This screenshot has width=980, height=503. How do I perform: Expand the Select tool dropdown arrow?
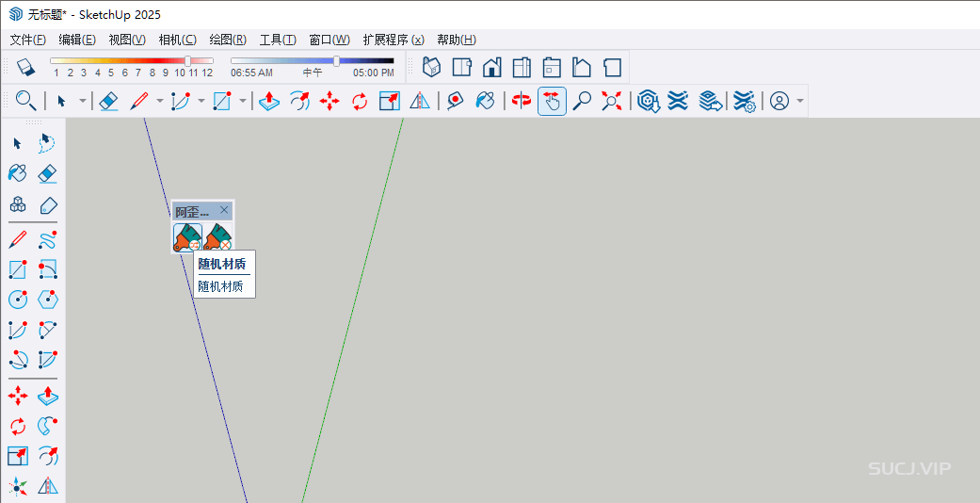point(83,101)
